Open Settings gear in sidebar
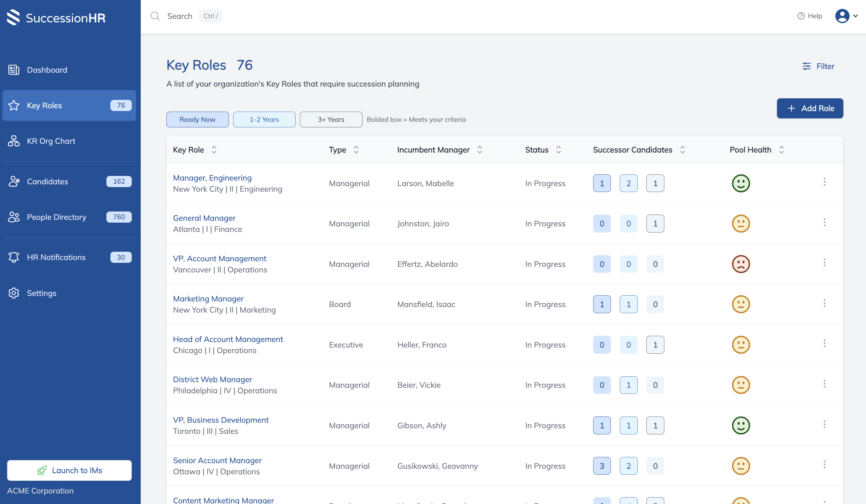The height and width of the screenshot is (504, 866). click(14, 293)
